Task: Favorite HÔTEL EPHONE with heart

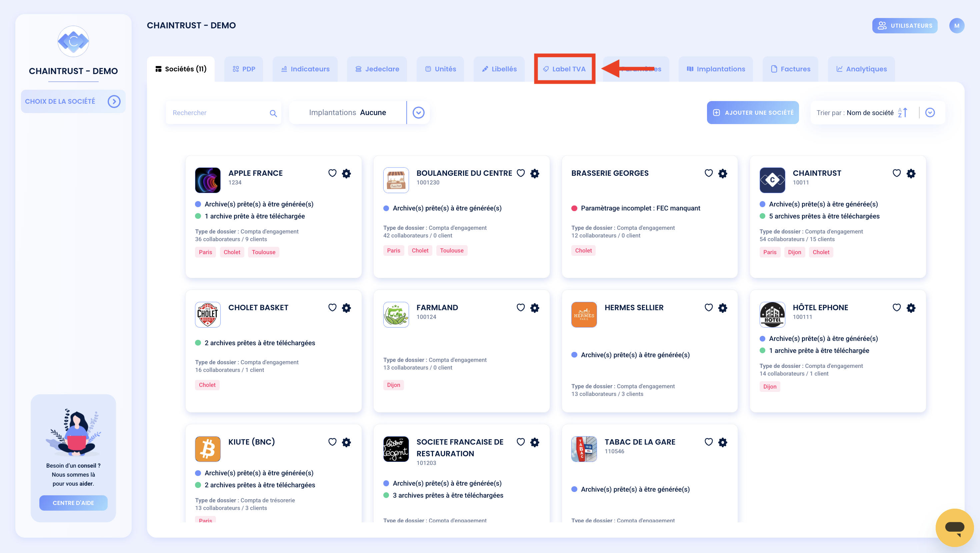Action: (897, 308)
